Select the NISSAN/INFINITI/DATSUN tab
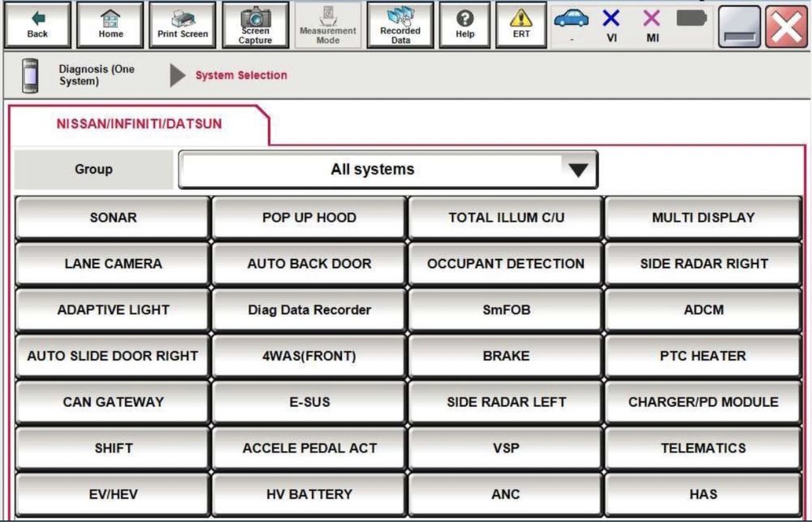Viewport: 812px width, 522px height. [x=139, y=123]
